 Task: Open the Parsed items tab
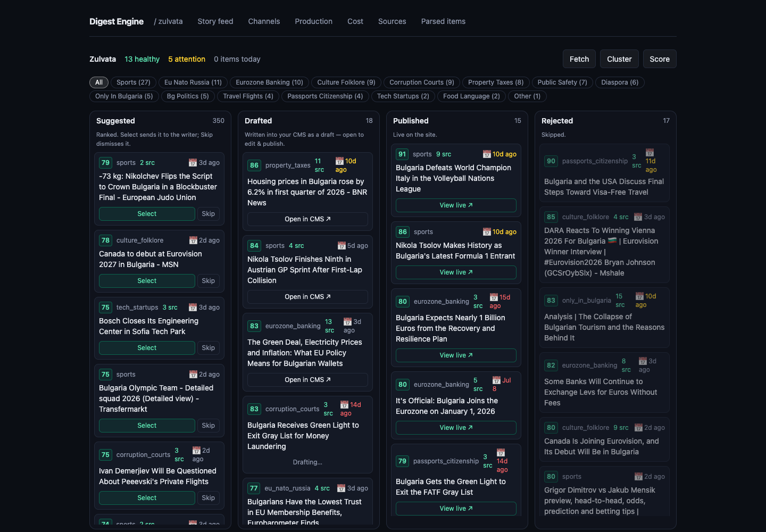point(443,21)
